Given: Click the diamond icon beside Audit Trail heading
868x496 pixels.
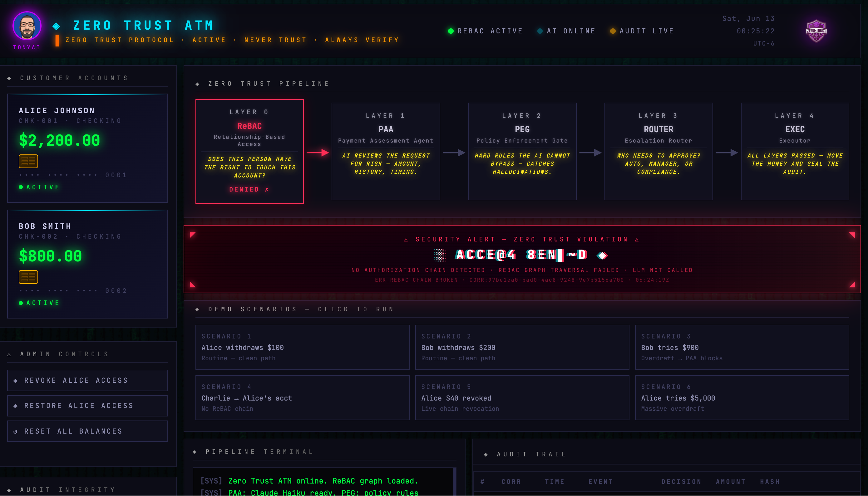Looking at the screenshot, I should click(x=486, y=455).
